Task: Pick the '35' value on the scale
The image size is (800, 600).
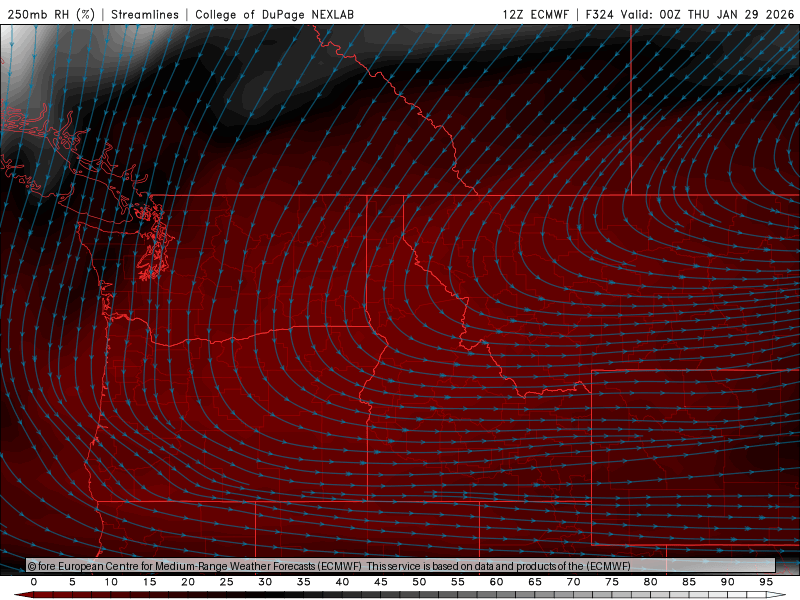Action: pyautogui.click(x=304, y=582)
